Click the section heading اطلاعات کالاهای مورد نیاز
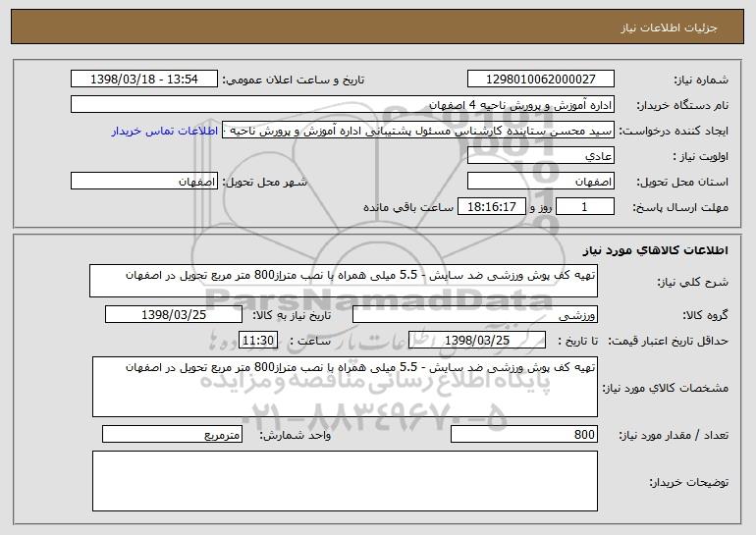Screen dimensions: 756x535 click(x=655, y=250)
